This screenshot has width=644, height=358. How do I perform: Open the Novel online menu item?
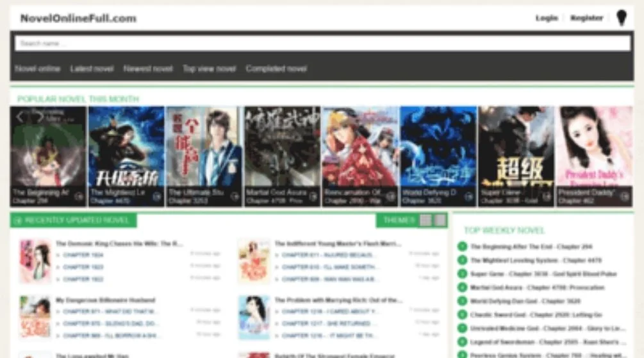37,69
